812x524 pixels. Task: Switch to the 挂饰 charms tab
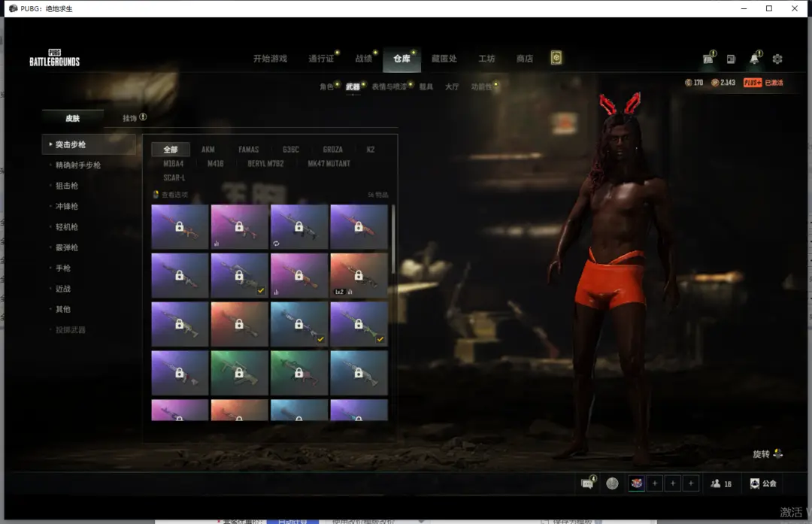pos(129,118)
